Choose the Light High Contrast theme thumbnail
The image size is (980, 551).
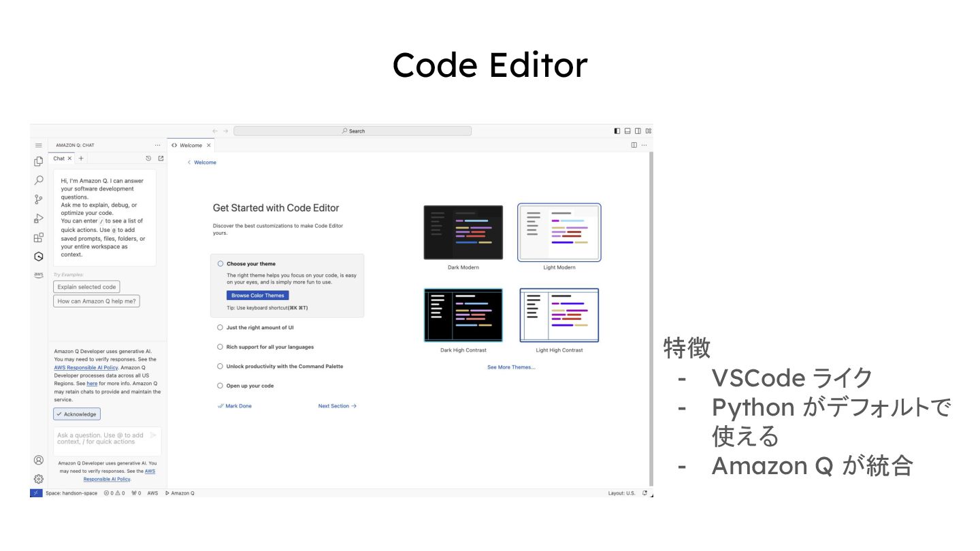pyautogui.click(x=559, y=315)
